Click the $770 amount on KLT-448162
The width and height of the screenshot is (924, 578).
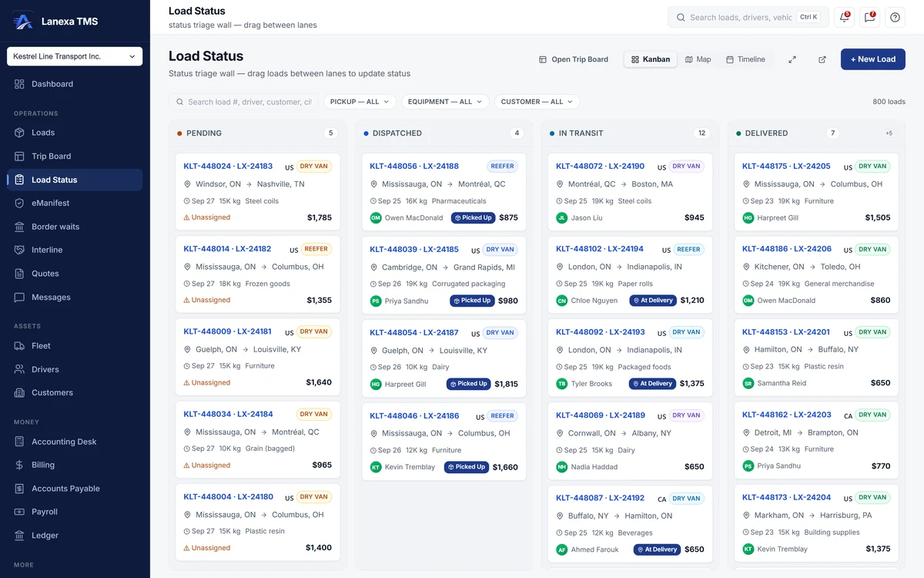click(881, 465)
